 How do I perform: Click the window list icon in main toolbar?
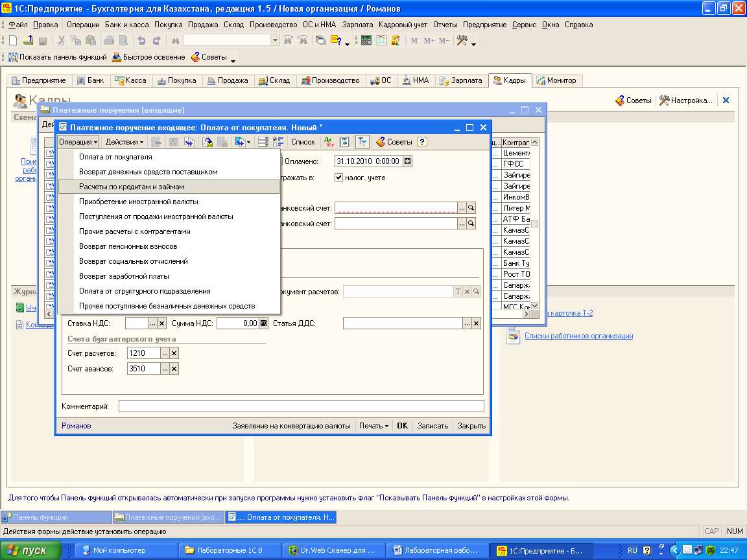coord(321,41)
